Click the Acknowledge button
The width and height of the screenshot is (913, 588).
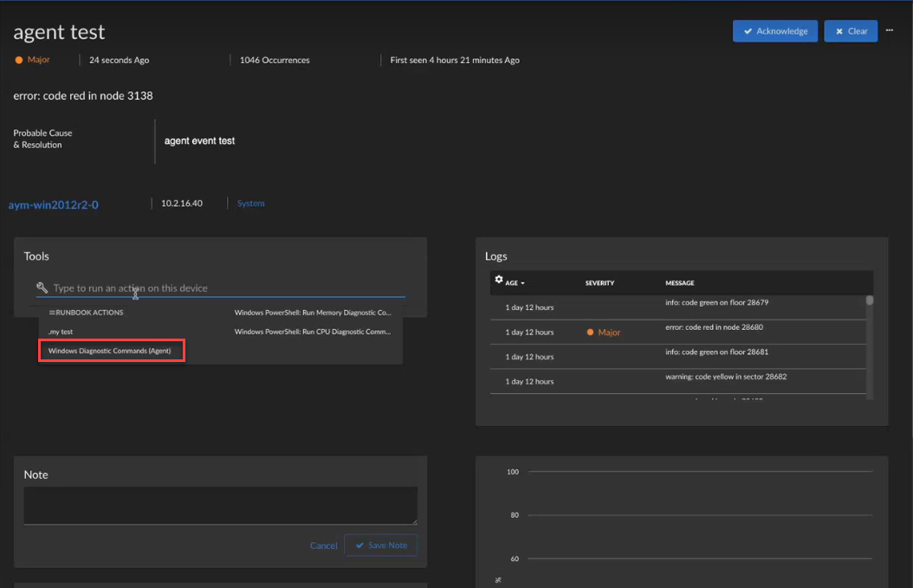(774, 31)
